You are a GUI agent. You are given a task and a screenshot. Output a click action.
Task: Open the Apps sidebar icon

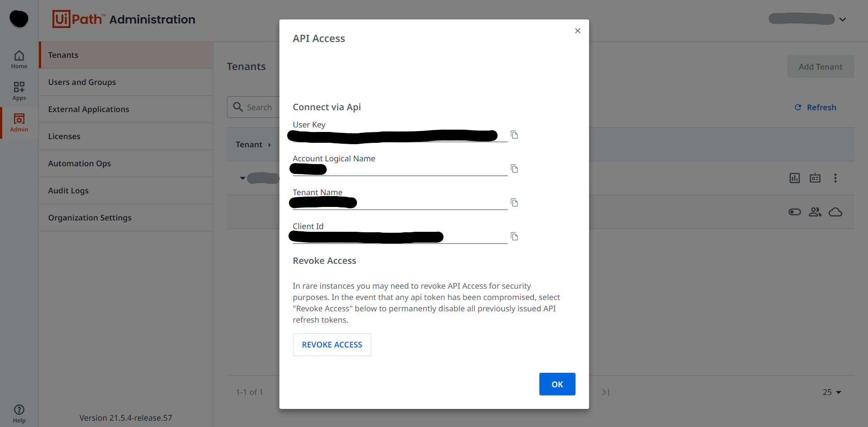click(x=19, y=91)
